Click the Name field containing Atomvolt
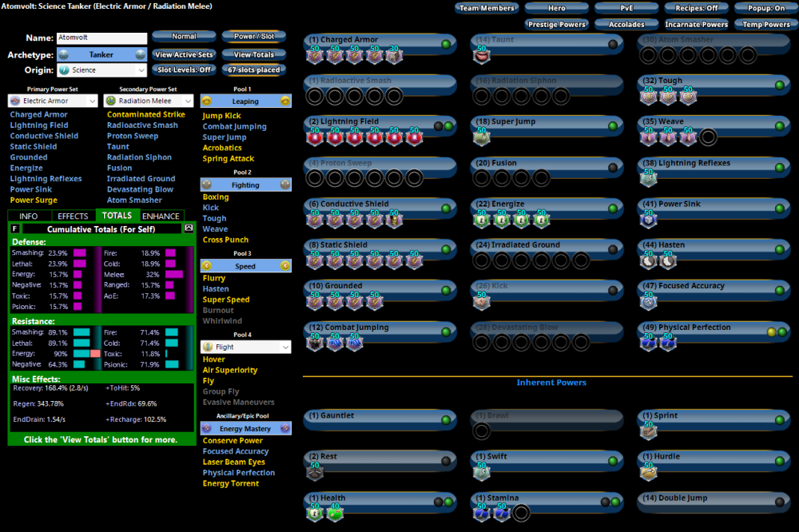Screen dimensions: 799x532 tap(101, 38)
